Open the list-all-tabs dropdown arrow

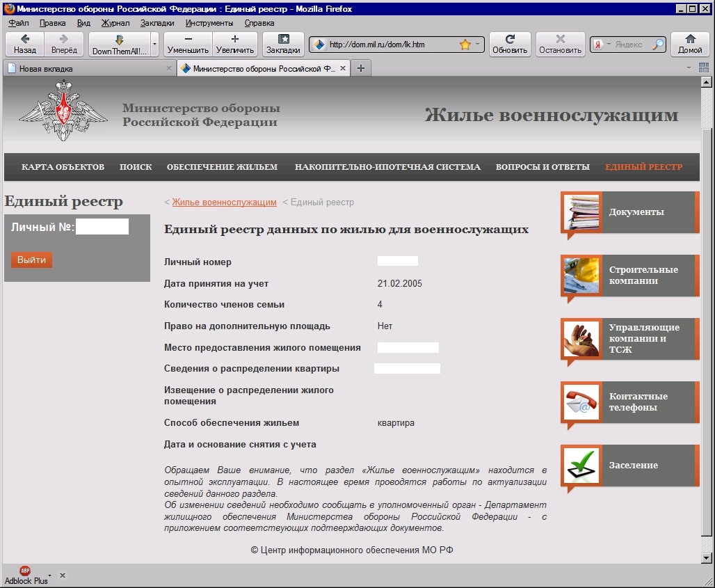point(689,68)
